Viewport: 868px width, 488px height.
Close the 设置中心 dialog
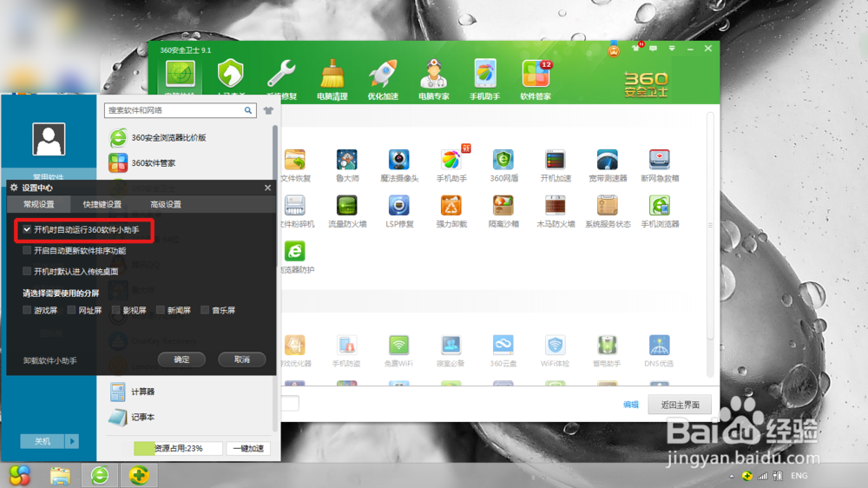tap(268, 188)
